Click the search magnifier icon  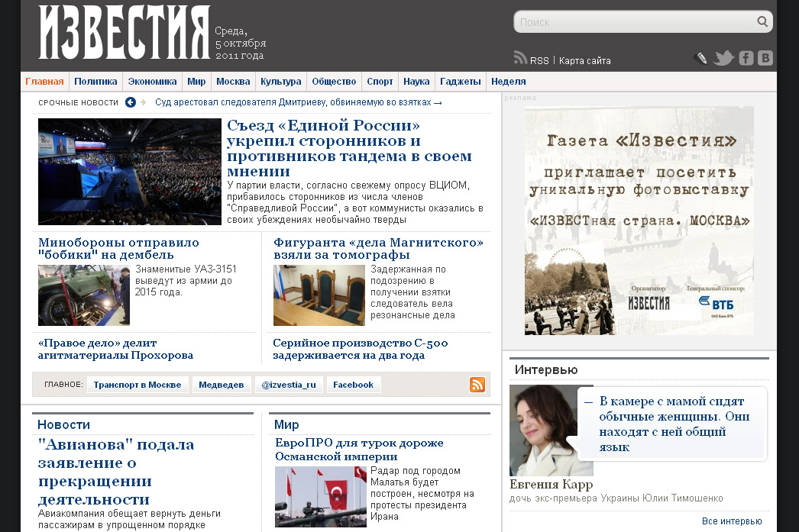(x=762, y=21)
